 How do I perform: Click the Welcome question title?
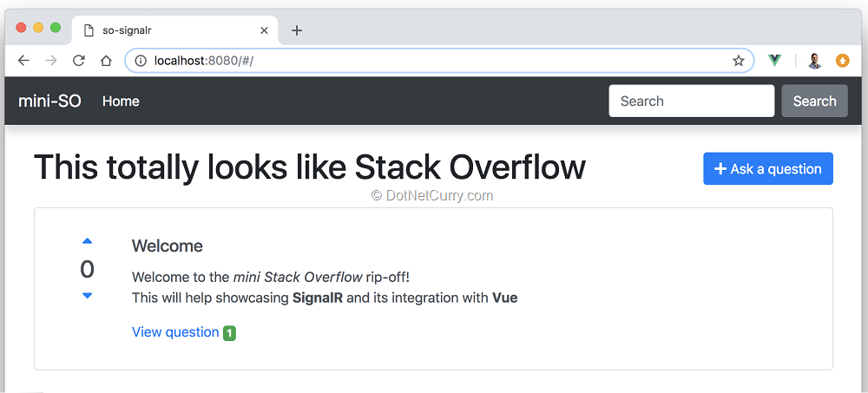click(x=168, y=246)
